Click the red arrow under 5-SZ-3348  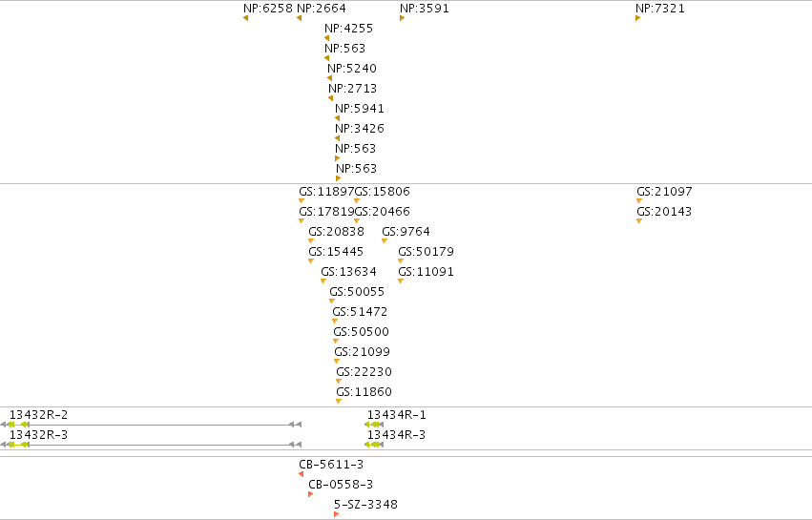point(336,514)
